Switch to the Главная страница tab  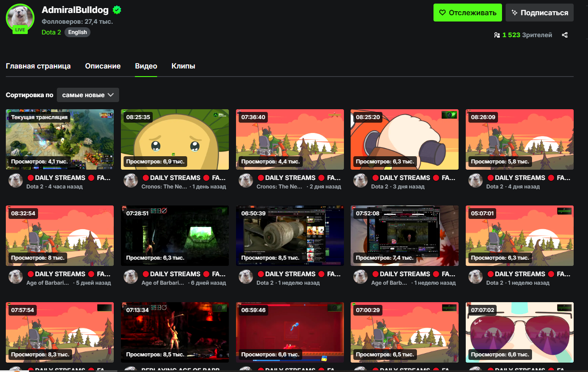click(x=38, y=66)
